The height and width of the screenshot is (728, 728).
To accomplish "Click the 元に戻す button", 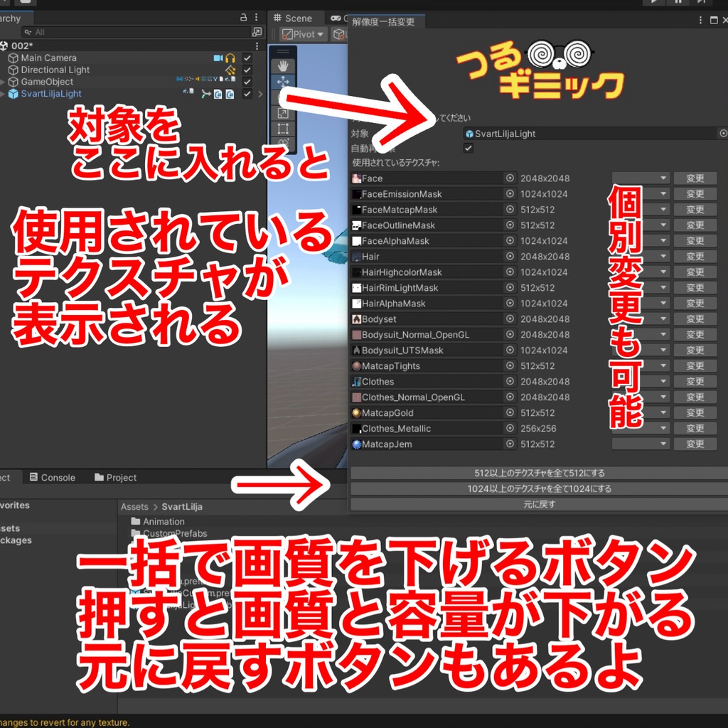I will 537,503.
